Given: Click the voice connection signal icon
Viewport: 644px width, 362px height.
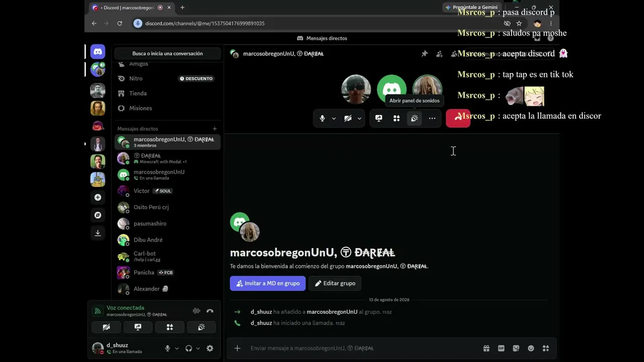Looking at the screenshot, I should point(98,311).
